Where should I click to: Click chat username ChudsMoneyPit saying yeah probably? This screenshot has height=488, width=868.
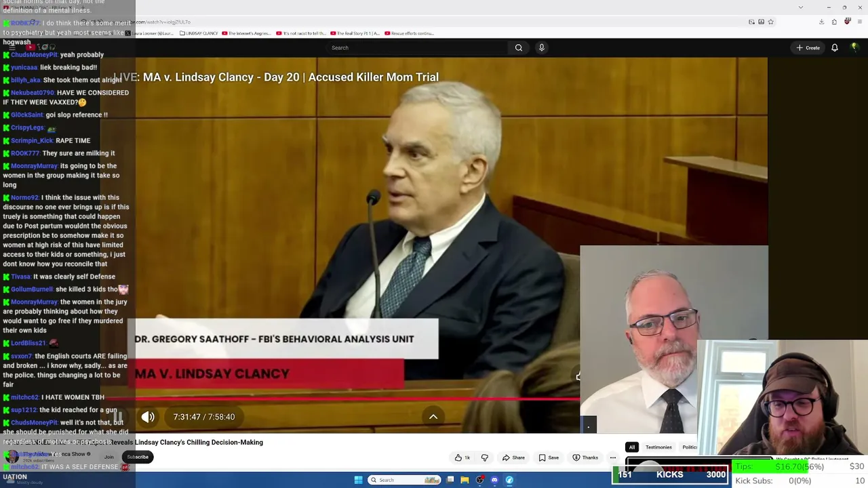[x=34, y=55]
